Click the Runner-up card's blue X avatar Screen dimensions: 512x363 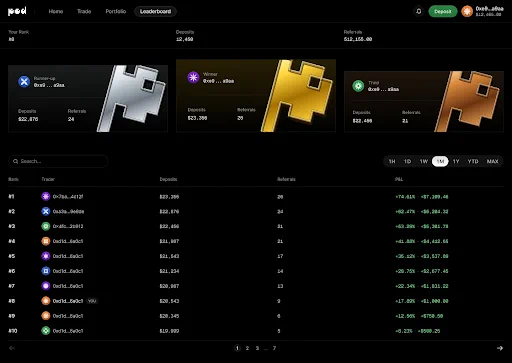click(24, 81)
